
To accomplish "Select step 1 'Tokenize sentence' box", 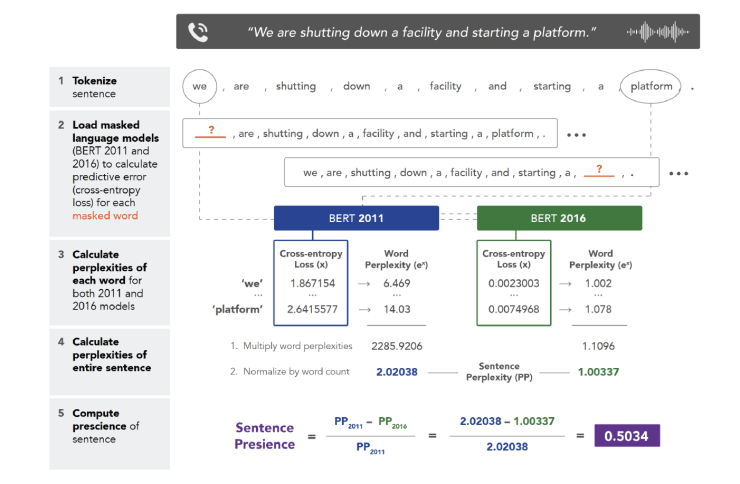I will 109,87.
